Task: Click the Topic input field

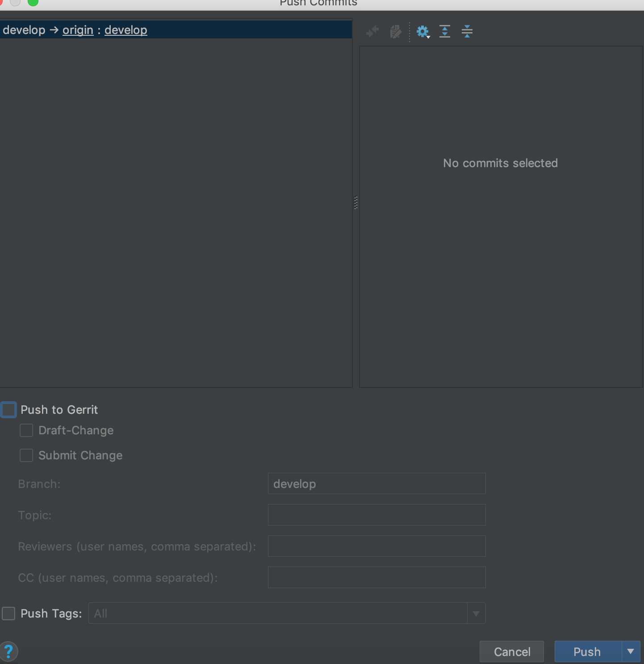Action: (376, 515)
